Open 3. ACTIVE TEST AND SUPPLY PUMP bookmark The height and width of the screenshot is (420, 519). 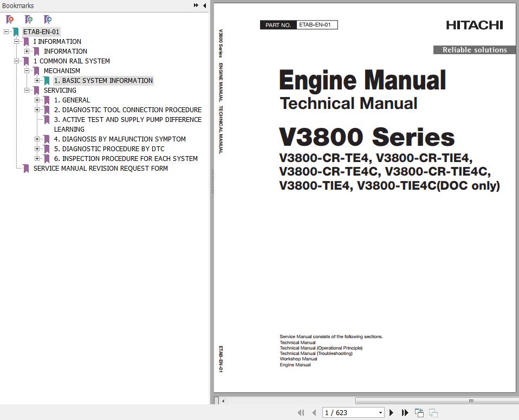click(128, 125)
